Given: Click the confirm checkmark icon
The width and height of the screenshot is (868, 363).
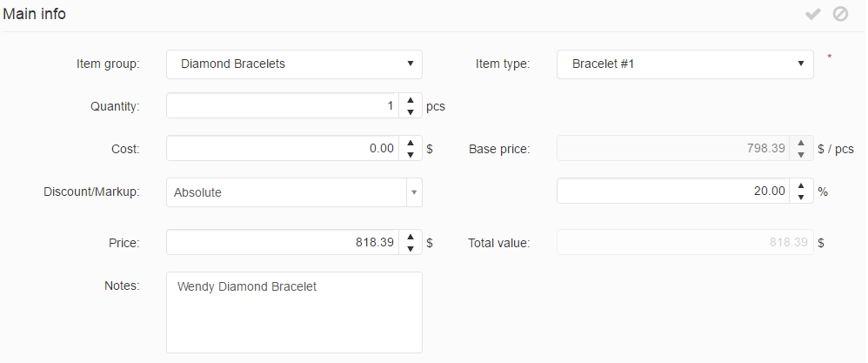Looking at the screenshot, I should pyautogui.click(x=813, y=14).
